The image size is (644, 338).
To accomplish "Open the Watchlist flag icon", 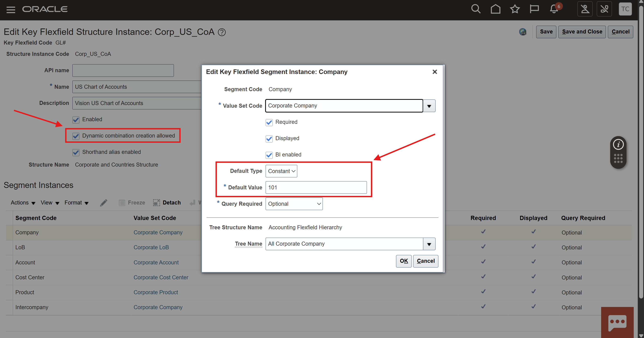I will coord(534,9).
